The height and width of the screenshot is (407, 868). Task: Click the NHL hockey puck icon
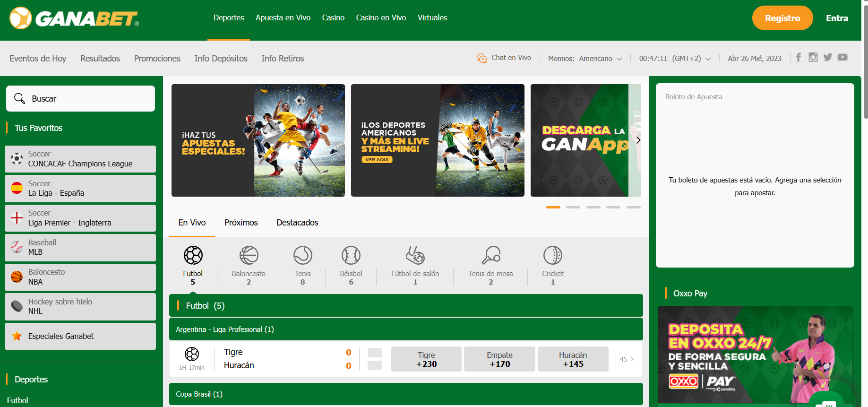click(x=17, y=306)
